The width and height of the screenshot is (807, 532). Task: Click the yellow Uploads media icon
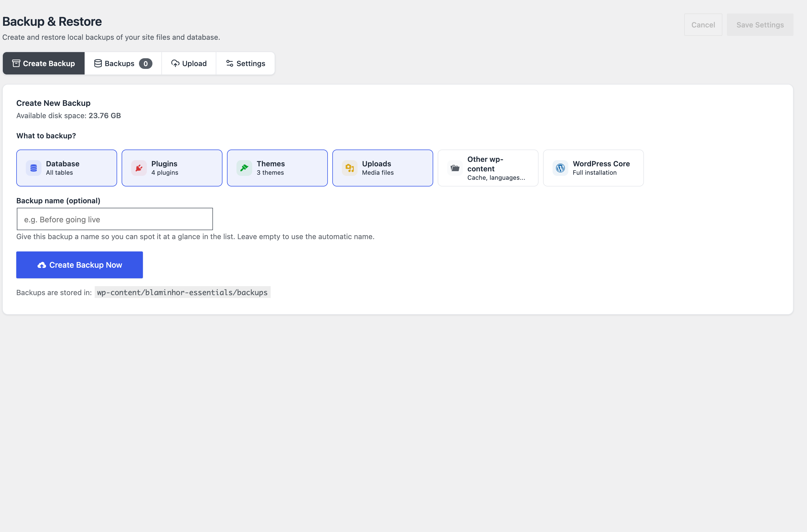[x=349, y=168]
